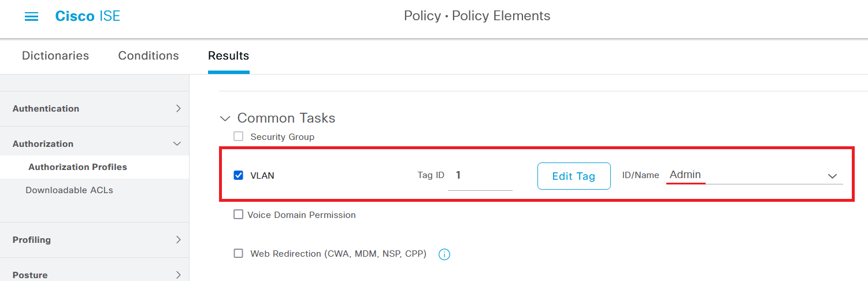Enable the Security Group checkbox
Image resolution: width=868 pixels, height=281 pixels.
point(238,137)
